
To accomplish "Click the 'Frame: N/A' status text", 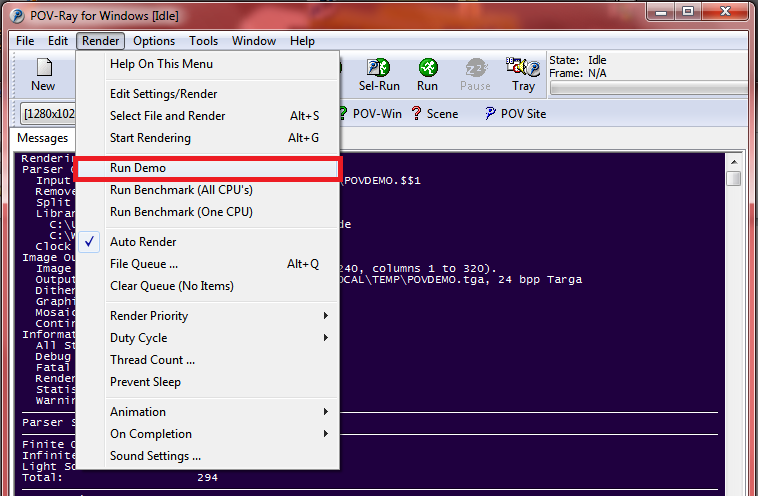I will coord(578,73).
